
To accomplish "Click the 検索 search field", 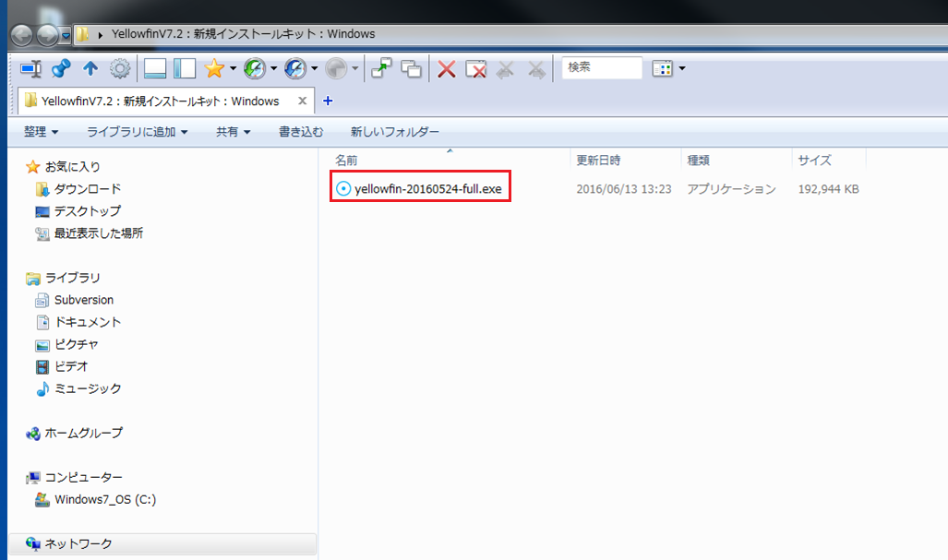I will coord(602,67).
